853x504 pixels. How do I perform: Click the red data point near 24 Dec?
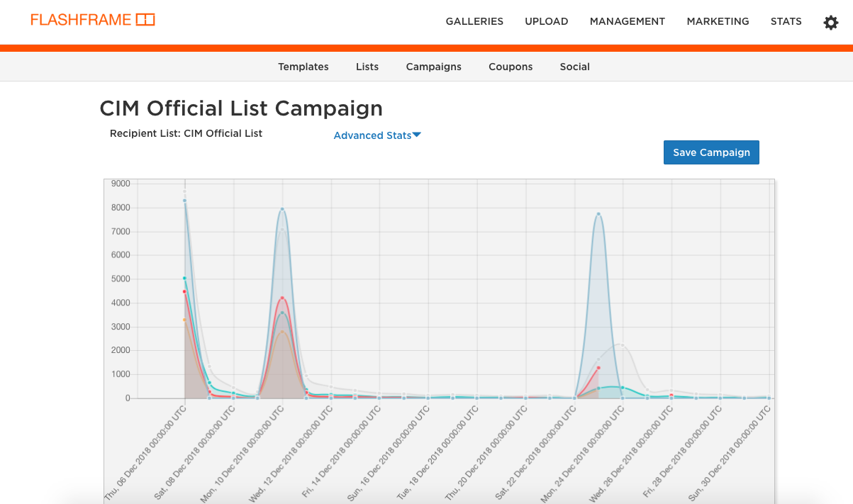click(x=598, y=368)
